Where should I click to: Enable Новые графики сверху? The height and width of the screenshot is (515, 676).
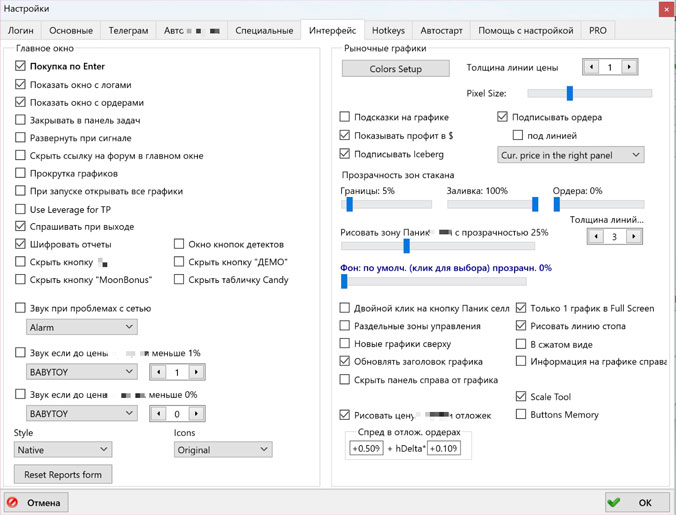[344, 343]
